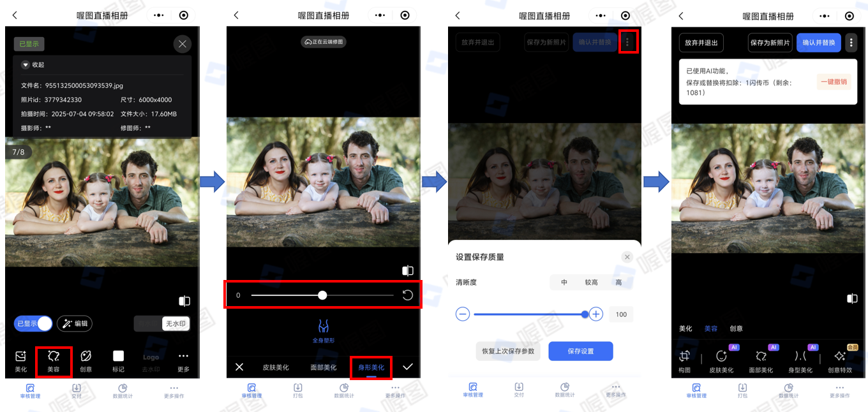The height and width of the screenshot is (412, 868).
Task: Toggle 已显示 switch in first screen
Action: point(33,323)
